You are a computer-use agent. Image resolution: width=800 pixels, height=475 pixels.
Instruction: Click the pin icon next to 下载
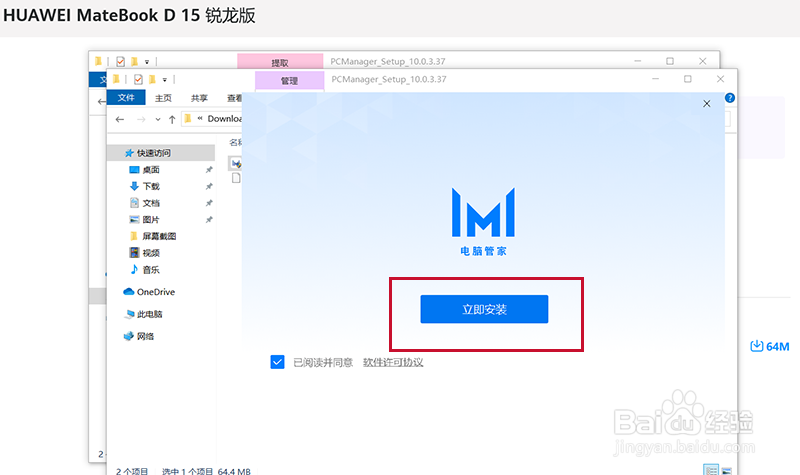(209, 186)
